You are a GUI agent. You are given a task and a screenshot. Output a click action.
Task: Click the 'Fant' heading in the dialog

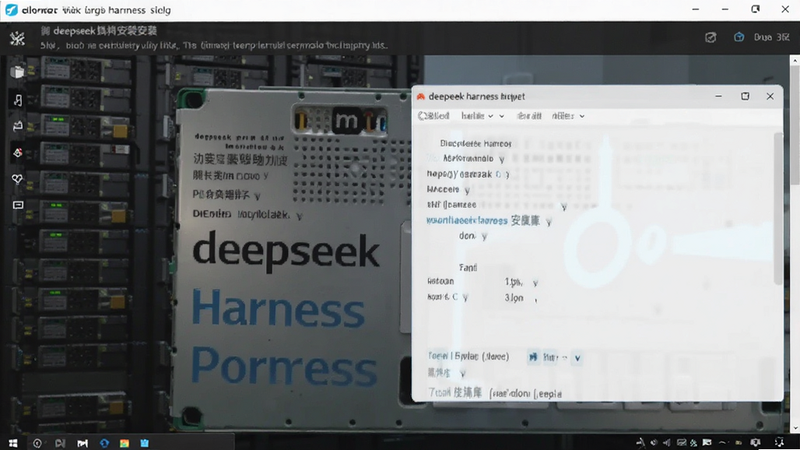click(468, 267)
